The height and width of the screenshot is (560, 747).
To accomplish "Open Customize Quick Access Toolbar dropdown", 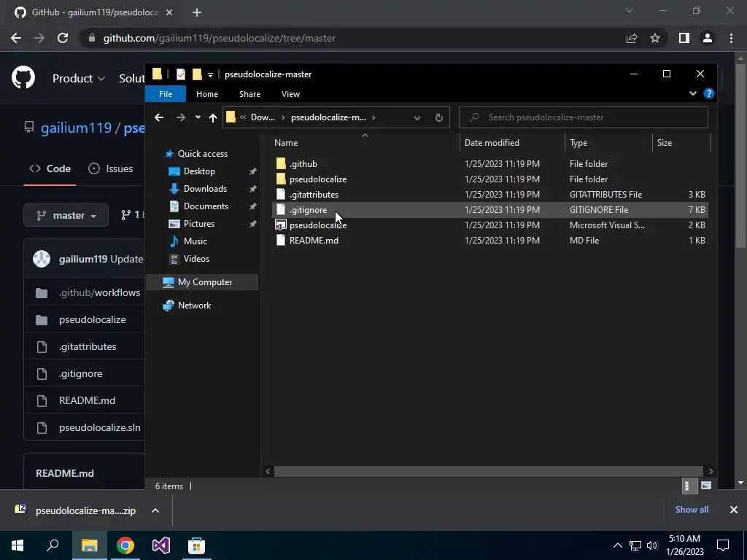I will [x=210, y=75].
